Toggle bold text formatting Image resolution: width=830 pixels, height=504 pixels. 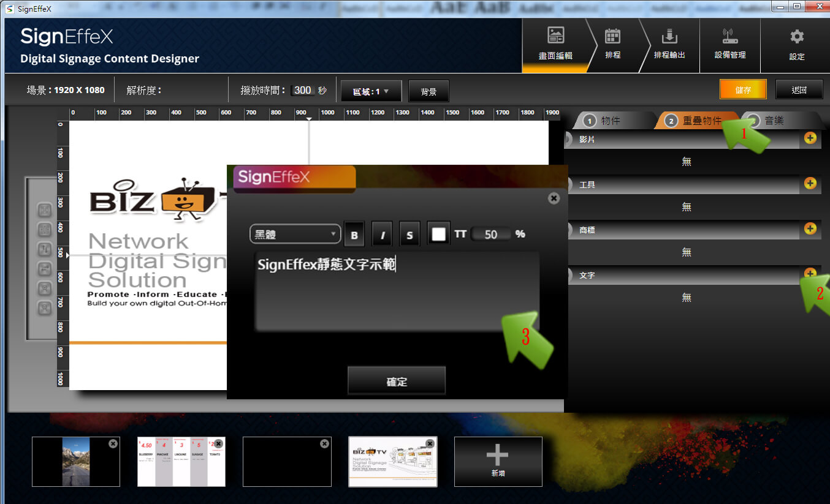(354, 235)
